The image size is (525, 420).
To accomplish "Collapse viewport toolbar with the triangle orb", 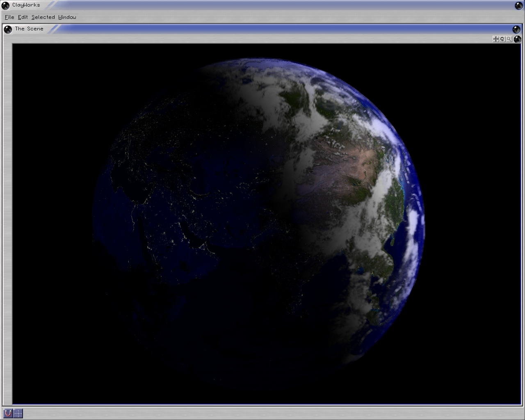I will pos(517,39).
